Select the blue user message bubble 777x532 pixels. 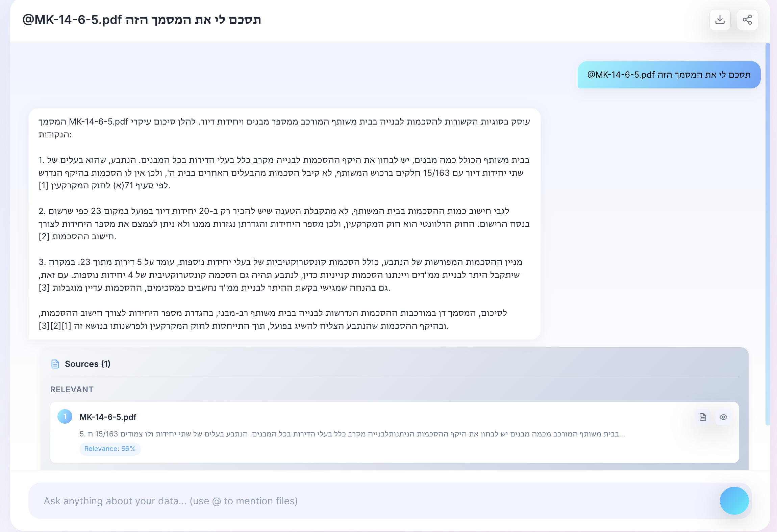click(x=669, y=75)
